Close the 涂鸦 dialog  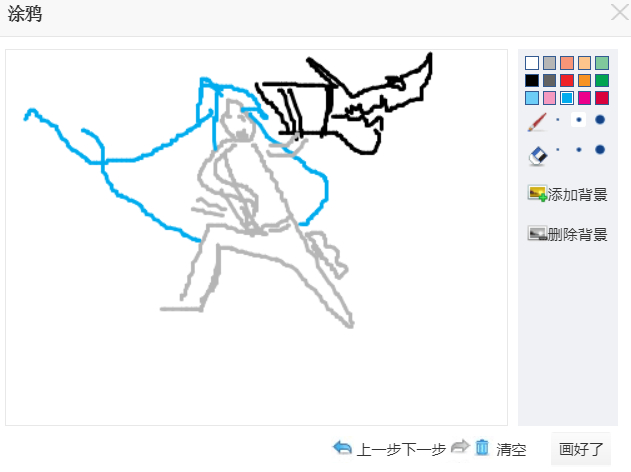coord(620,12)
